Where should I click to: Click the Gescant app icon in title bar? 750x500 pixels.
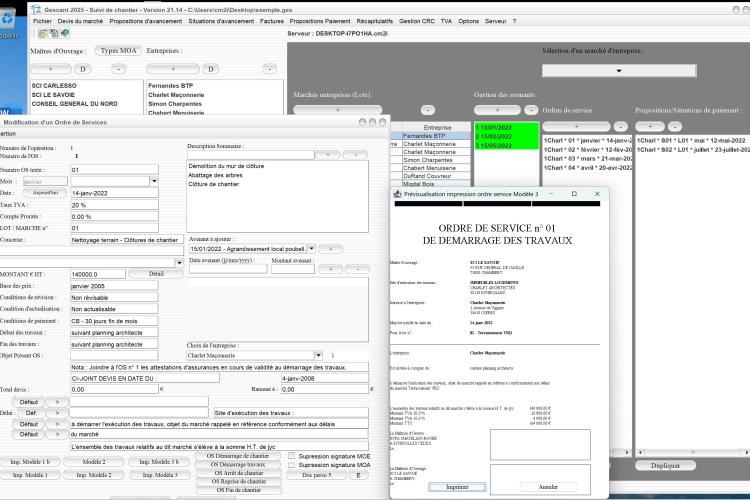point(35,10)
